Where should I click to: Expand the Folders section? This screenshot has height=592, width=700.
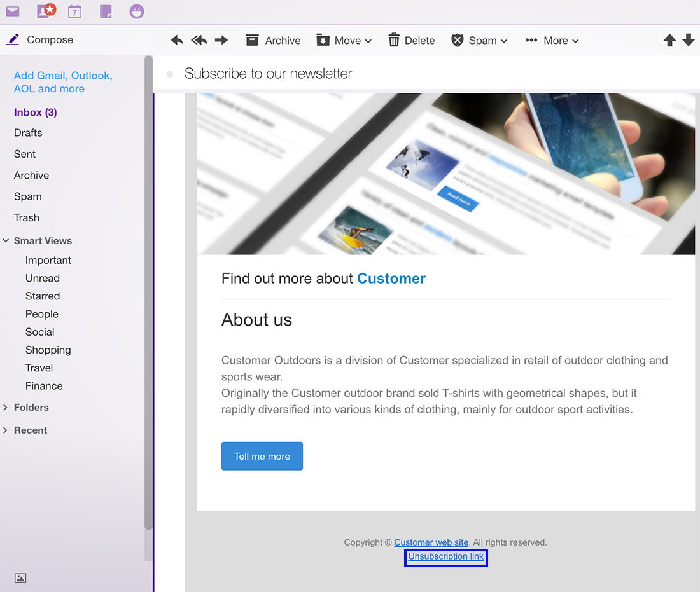5,408
